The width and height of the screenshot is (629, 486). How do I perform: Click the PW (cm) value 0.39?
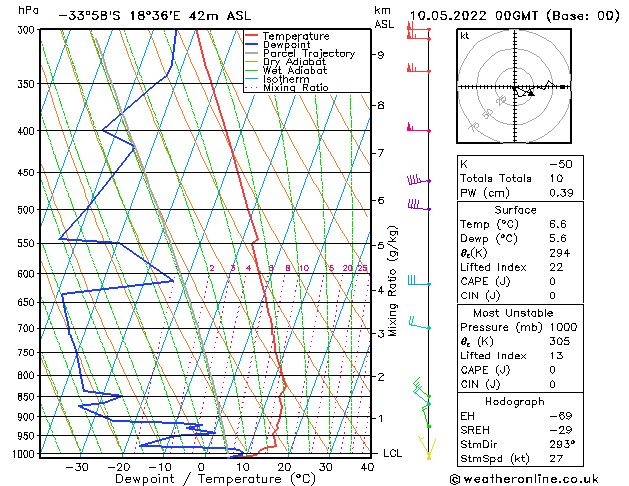(561, 193)
